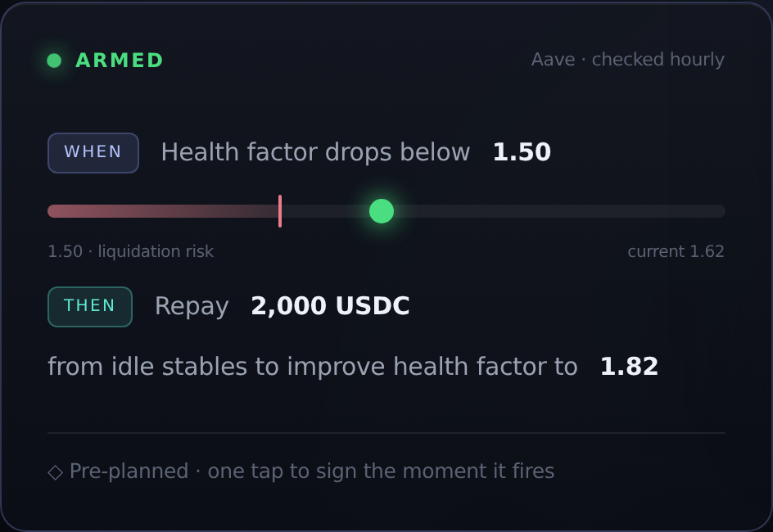This screenshot has width=773, height=532.
Task: Click the green current health factor knob
Action: tap(382, 211)
